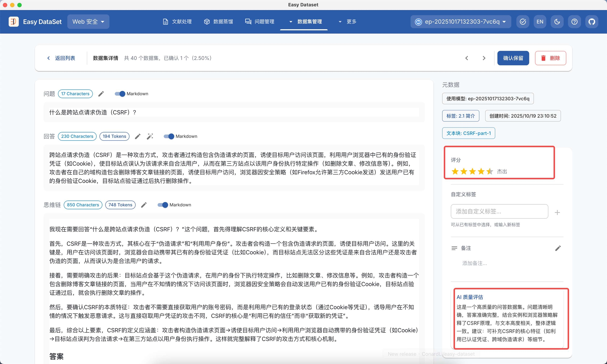Open the help question mark icon
The width and height of the screenshot is (607, 364).
coord(574,22)
